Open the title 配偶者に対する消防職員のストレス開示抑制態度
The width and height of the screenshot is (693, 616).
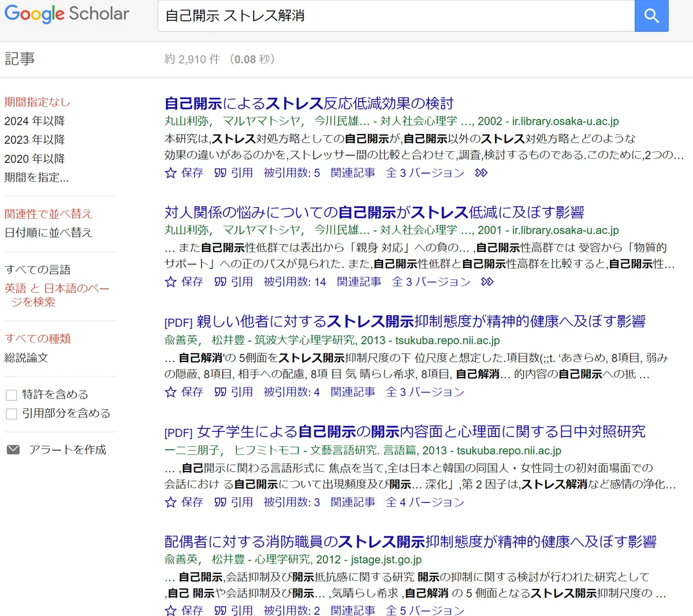(x=411, y=542)
